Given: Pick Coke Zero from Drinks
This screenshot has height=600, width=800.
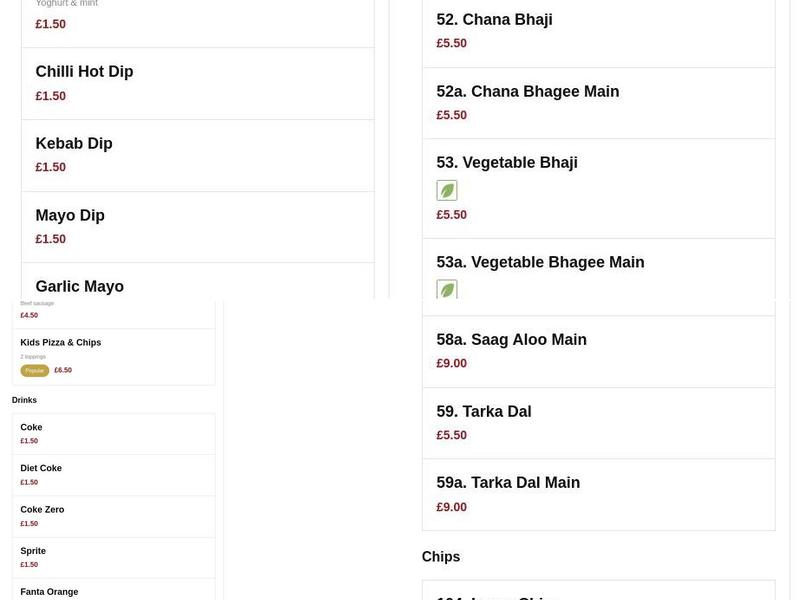Looking at the screenshot, I should (42, 508).
